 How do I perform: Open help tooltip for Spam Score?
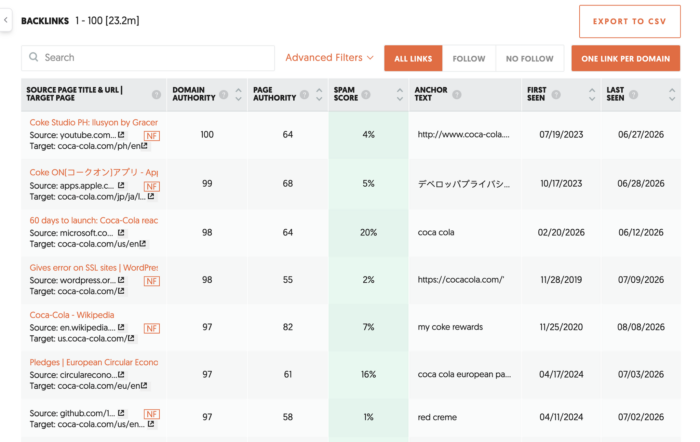(366, 95)
